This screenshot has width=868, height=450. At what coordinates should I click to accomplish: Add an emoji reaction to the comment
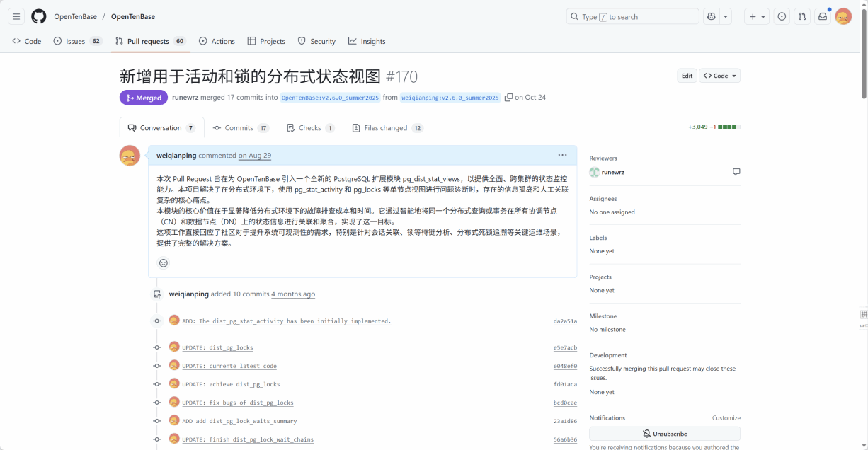point(164,263)
